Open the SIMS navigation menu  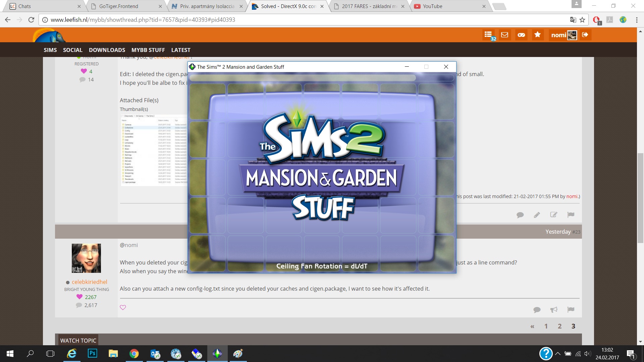click(x=50, y=50)
